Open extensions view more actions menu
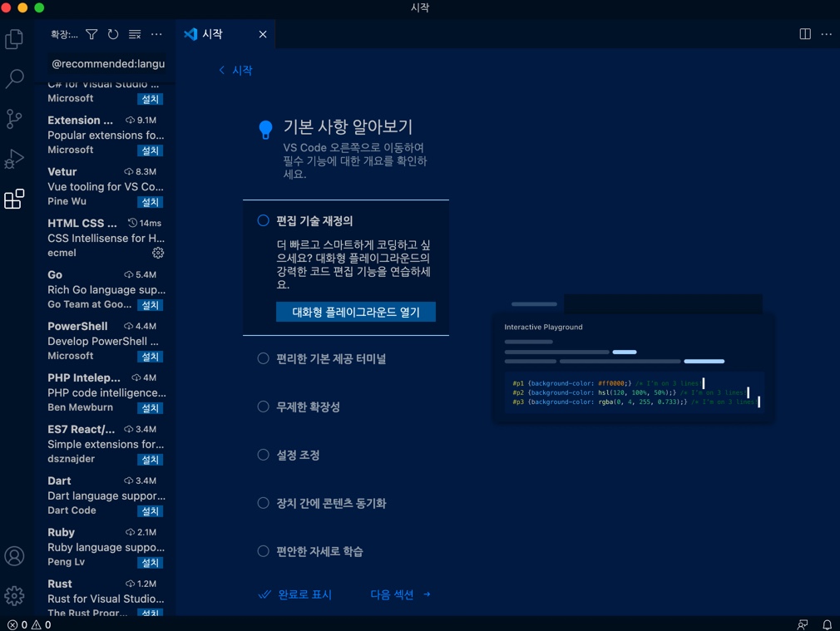Image resolution: width=840 pixels, height=631 pixels. [156, 34]
